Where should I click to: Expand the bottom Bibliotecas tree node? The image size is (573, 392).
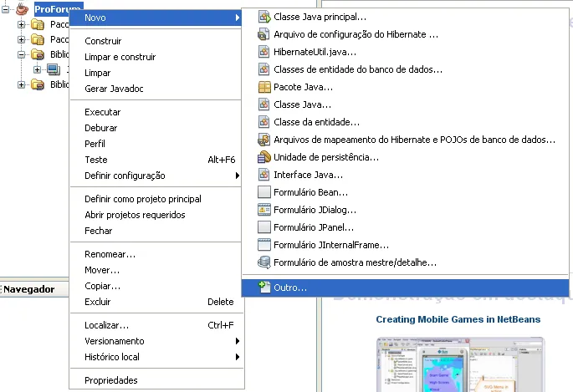point(21,84)
